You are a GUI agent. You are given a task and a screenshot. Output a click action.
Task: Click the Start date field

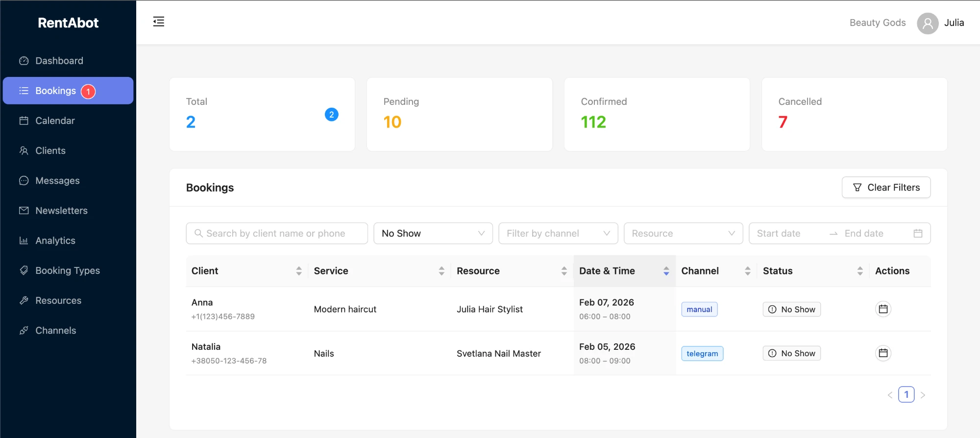[x=789, y=234]
